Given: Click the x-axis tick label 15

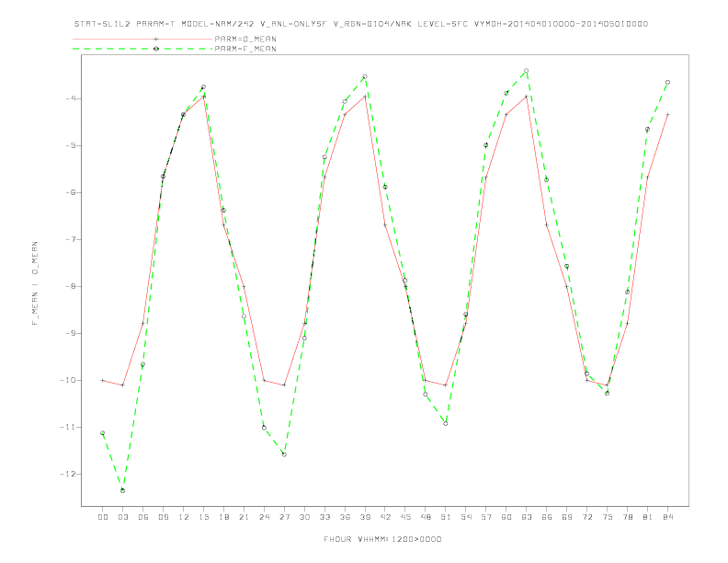Looking at the screenshot, I should point(203,517).
